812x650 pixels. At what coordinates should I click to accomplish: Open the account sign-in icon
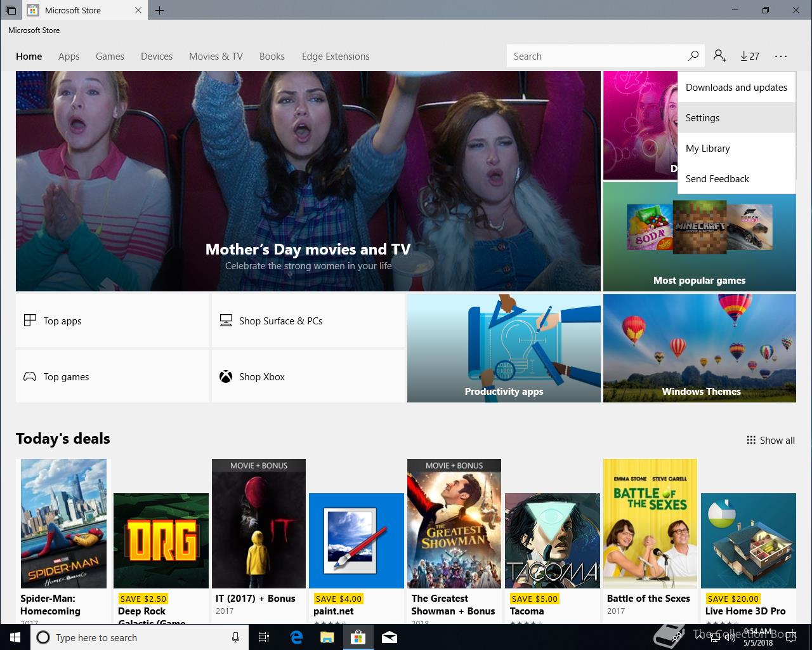tap(719, 56)
